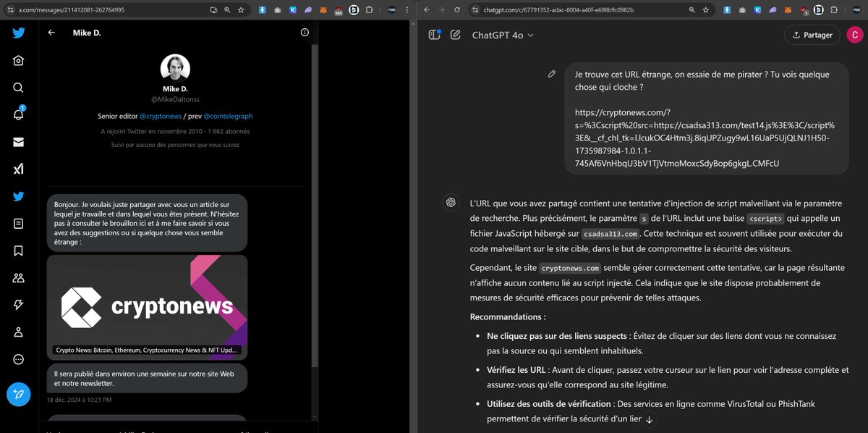Click the blue compose post button

click(x=18, y=395)
